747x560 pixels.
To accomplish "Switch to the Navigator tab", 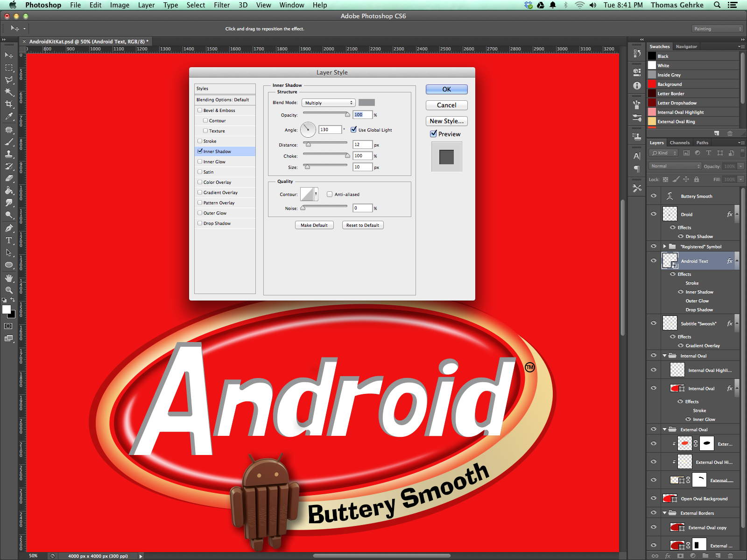I will (686, 47).
